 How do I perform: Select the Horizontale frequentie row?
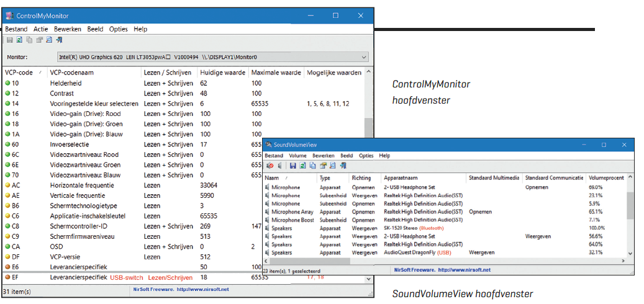point(132,186)
